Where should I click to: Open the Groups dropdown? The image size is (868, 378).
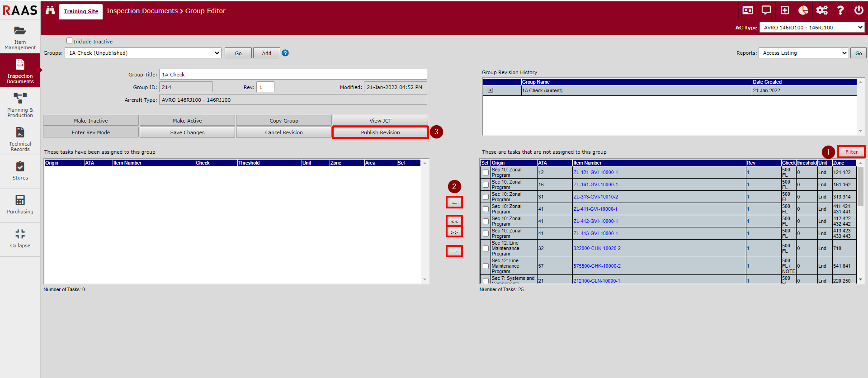[143, 53]
